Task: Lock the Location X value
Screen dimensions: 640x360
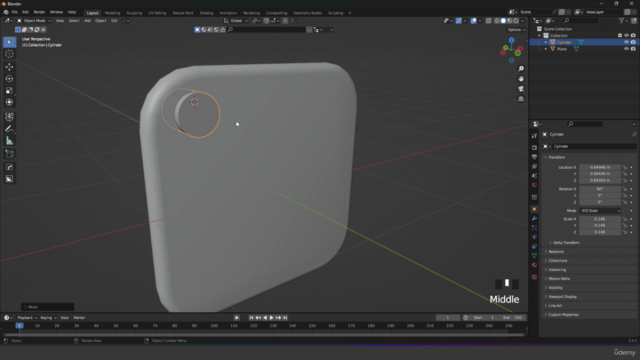Action: [624, 167]
